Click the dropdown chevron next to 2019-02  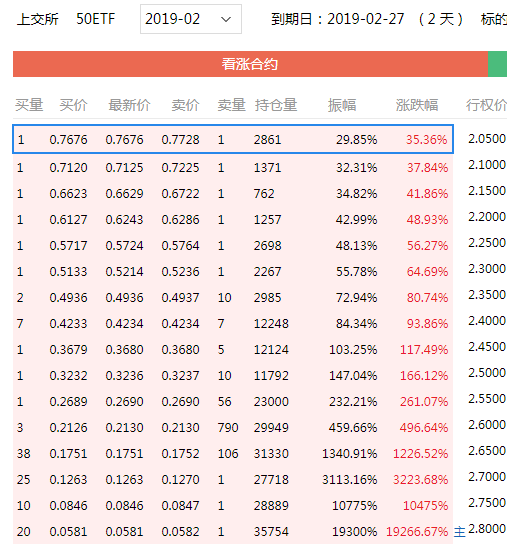point(226,19)
